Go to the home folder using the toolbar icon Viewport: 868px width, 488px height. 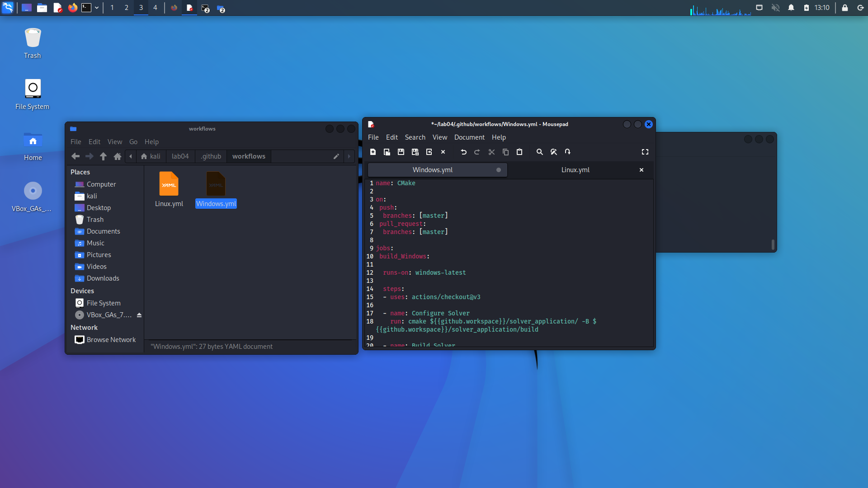click(117, 156)
